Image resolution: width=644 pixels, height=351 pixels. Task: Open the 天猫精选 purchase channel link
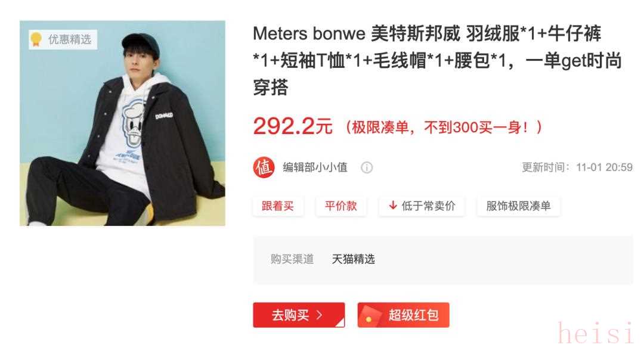tap(353, 259)
